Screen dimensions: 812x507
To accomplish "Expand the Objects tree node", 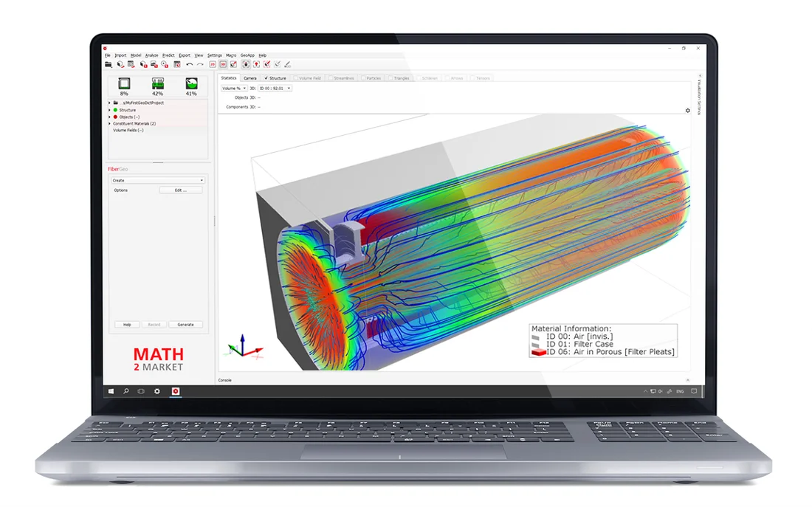I will [109, 117].
